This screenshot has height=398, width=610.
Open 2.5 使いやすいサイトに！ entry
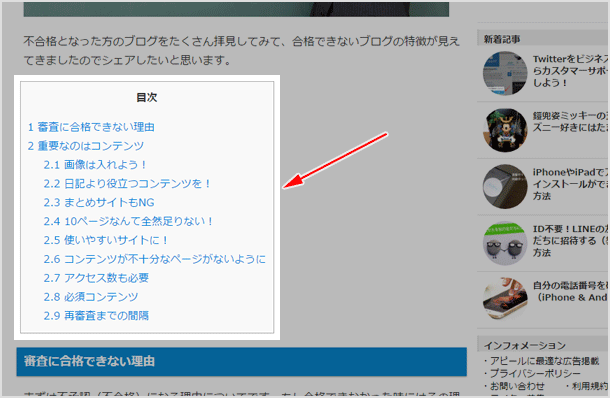(x=105, y=240)
